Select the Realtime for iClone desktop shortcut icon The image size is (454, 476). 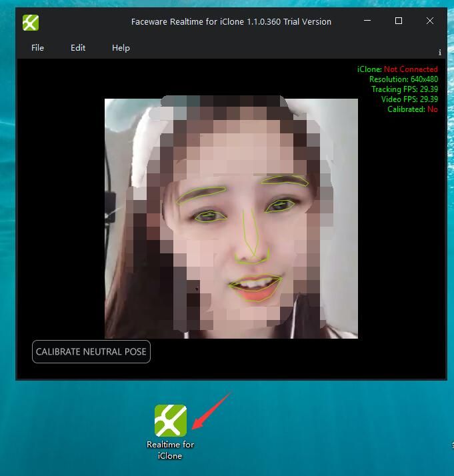pos(171,421)
